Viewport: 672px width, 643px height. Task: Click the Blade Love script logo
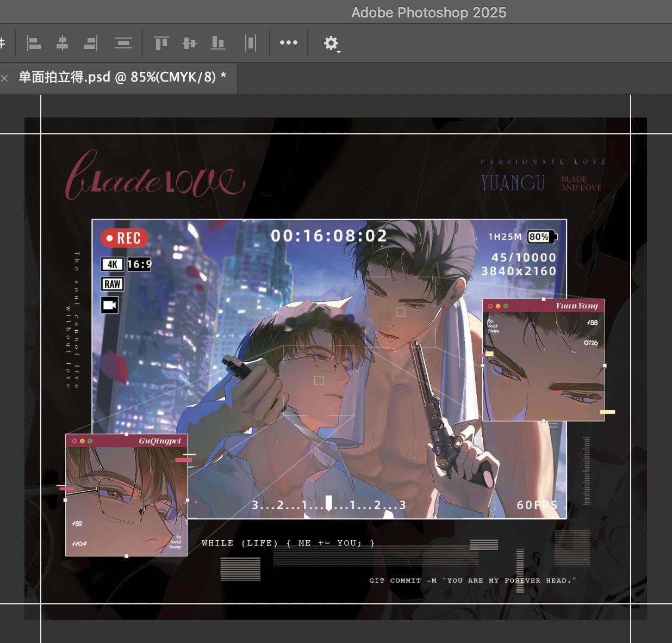tap(155, 175)
